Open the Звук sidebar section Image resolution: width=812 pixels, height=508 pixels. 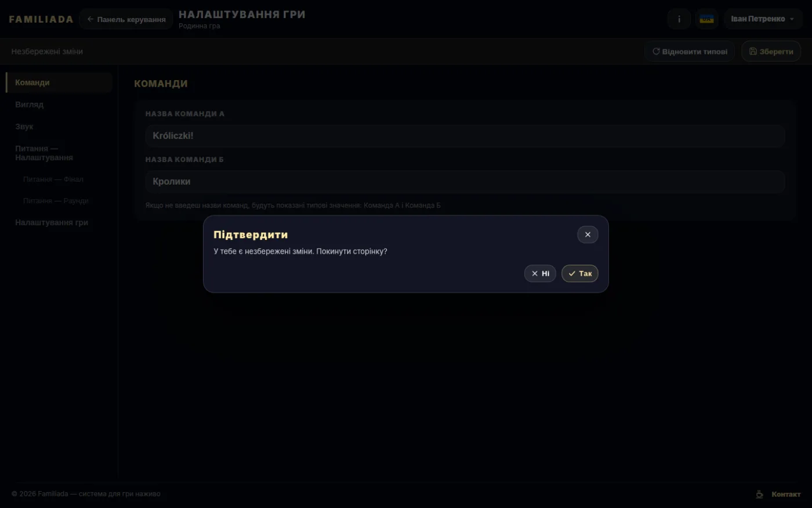[59, 127]
